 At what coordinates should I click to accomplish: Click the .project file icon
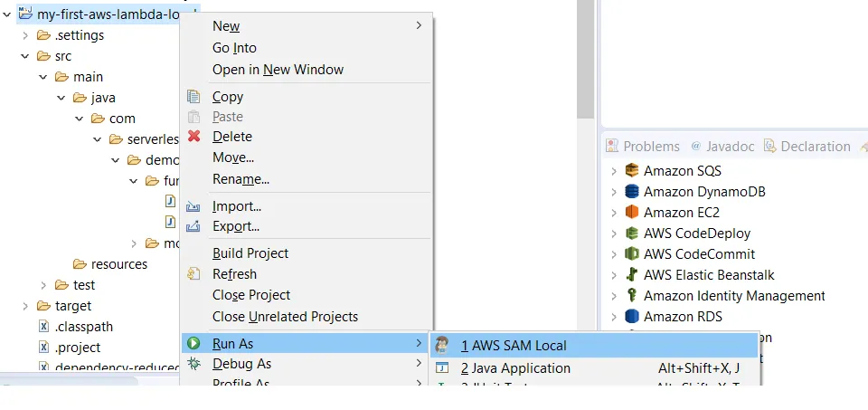tap(43, 348)
